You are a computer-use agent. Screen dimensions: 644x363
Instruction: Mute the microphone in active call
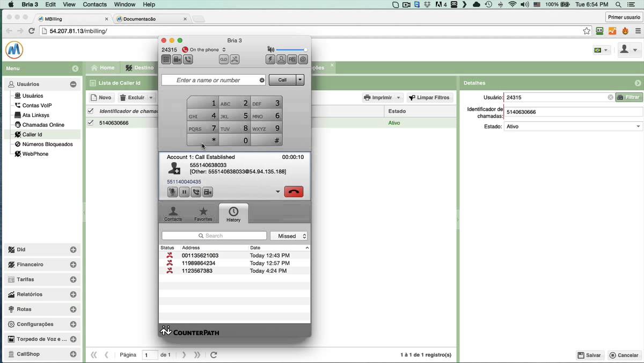click(x=173, y=192)
